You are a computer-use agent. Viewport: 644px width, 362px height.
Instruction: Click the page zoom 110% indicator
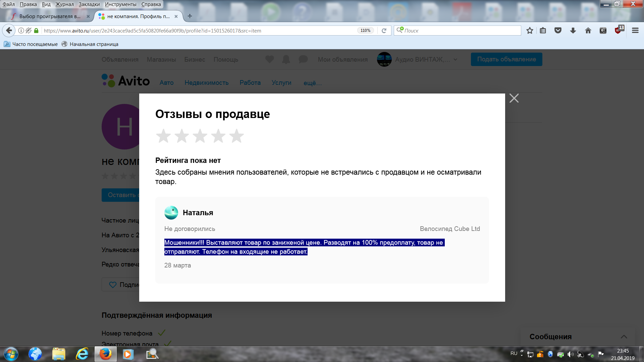coord(365,31)
